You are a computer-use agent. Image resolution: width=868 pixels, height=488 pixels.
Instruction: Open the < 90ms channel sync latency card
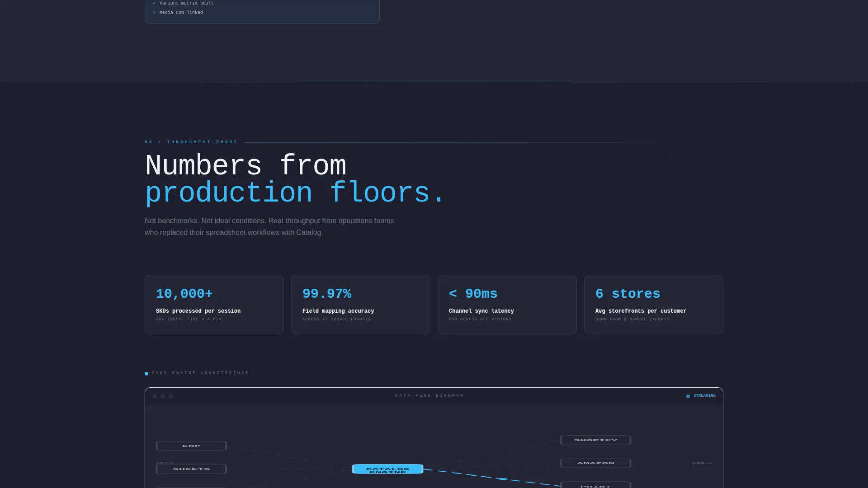[x=507, y=305]
